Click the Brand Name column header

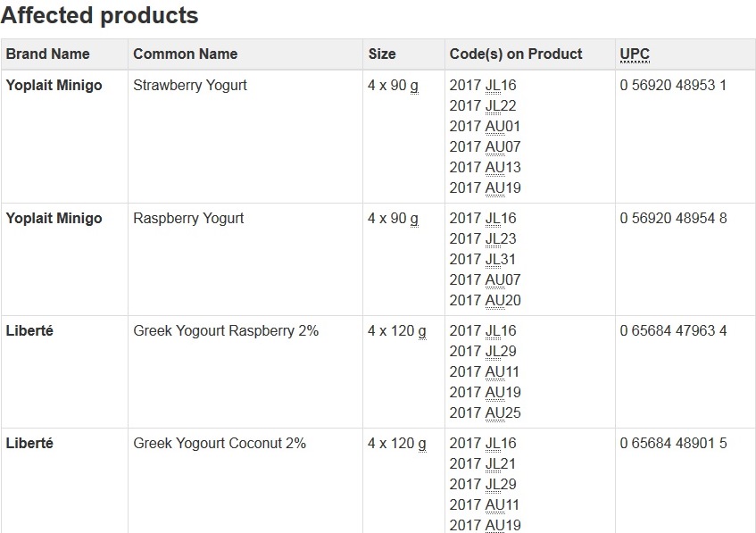tap(48, 54)
